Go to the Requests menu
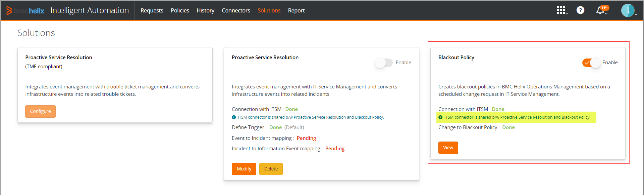 coord(152,10)
